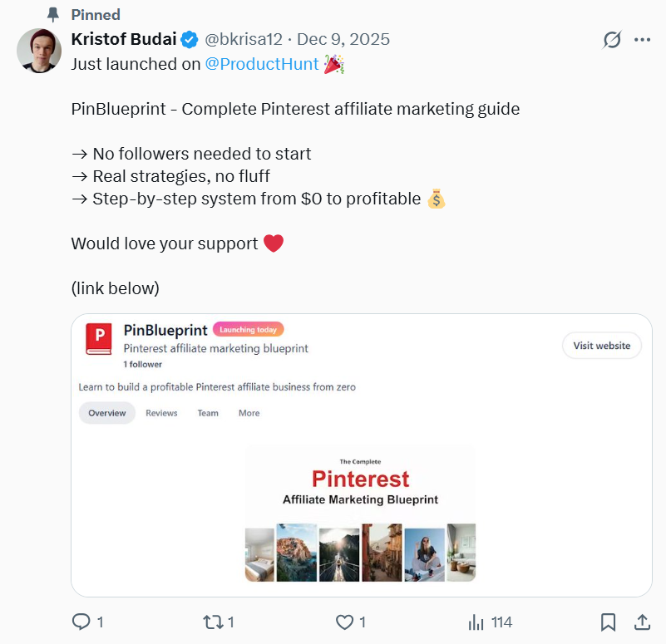
Task: Switch to the Reviews tab
Action: [161, 413]
